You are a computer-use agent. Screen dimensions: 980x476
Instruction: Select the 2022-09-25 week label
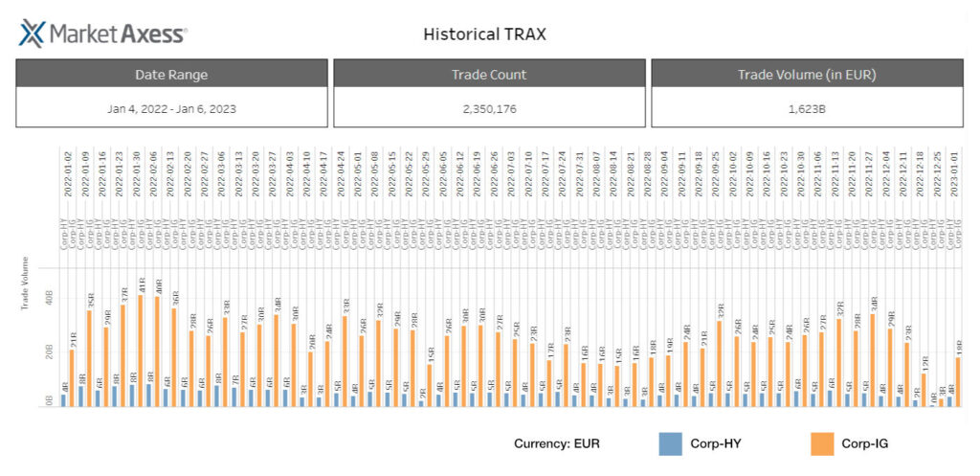(716, 173)
